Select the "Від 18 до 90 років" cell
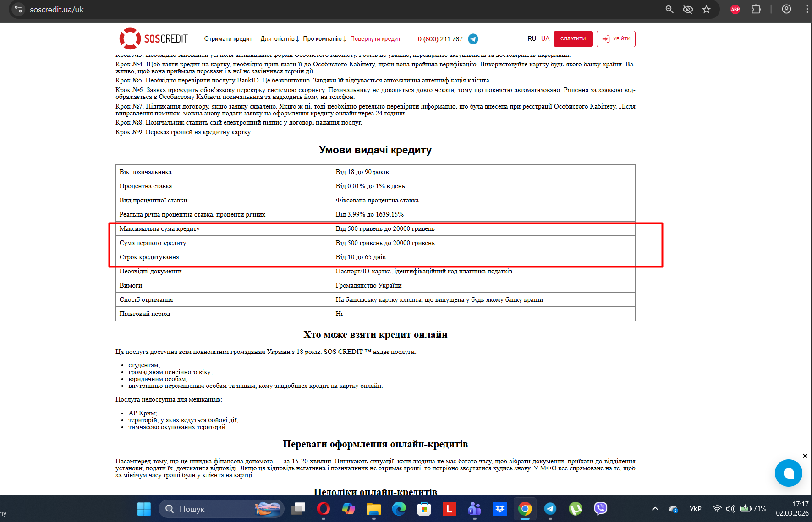Viewport: 812px width, 522px height. click(483, 172)
